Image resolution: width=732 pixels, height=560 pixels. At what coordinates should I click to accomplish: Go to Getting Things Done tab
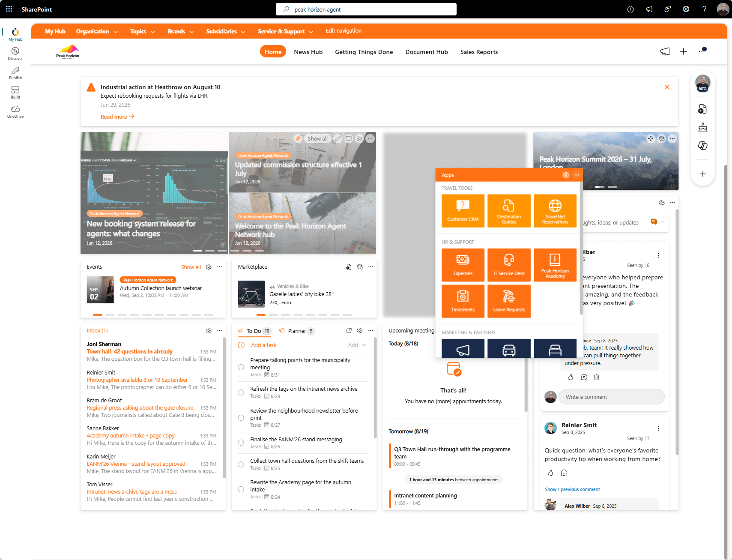click(364, 52)
